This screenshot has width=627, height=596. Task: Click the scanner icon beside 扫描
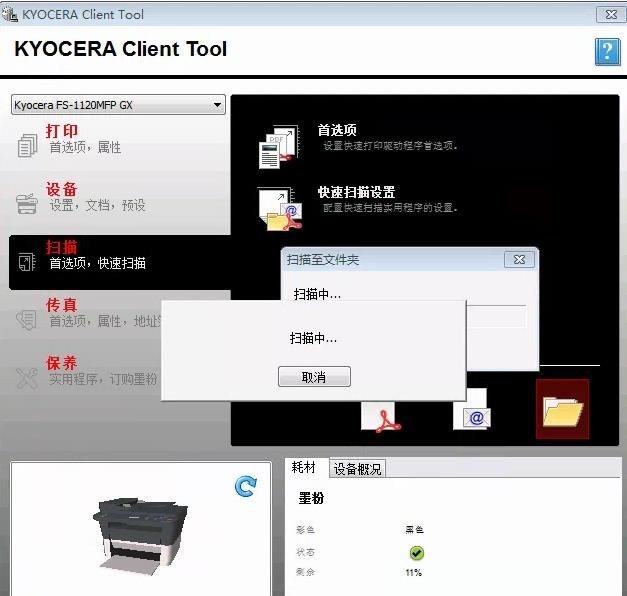[27, 262]
